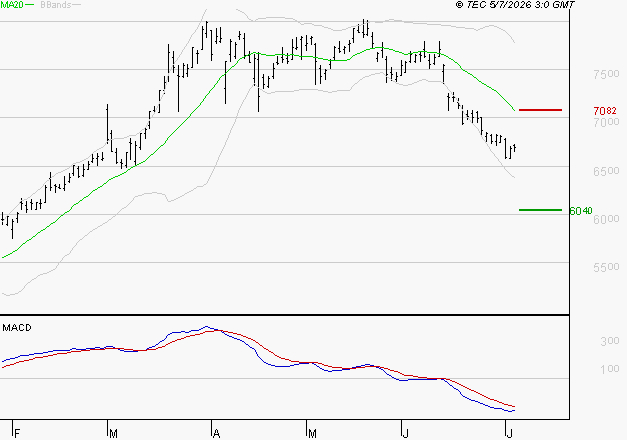Click the MACD panel label

[17, 328]
